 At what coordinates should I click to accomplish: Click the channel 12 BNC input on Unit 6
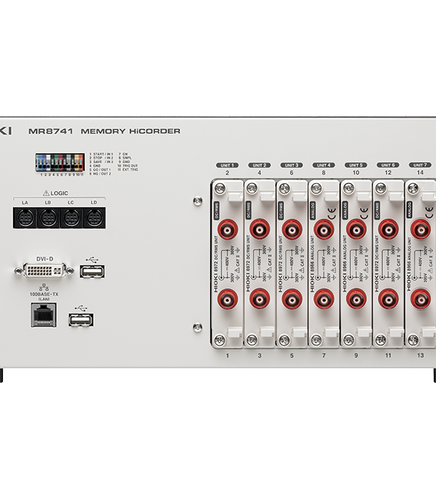389,229
